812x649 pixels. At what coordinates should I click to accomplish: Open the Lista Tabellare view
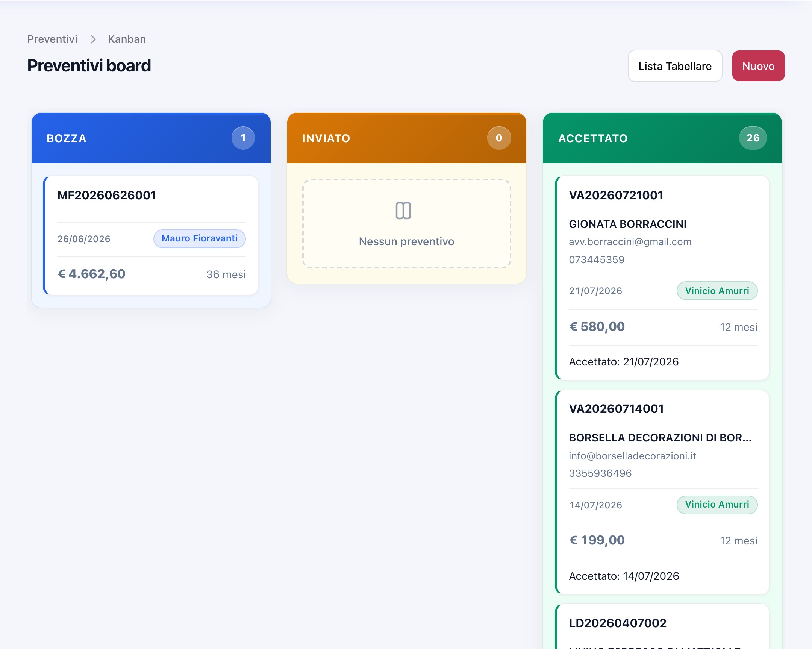(x=675, y=66)
